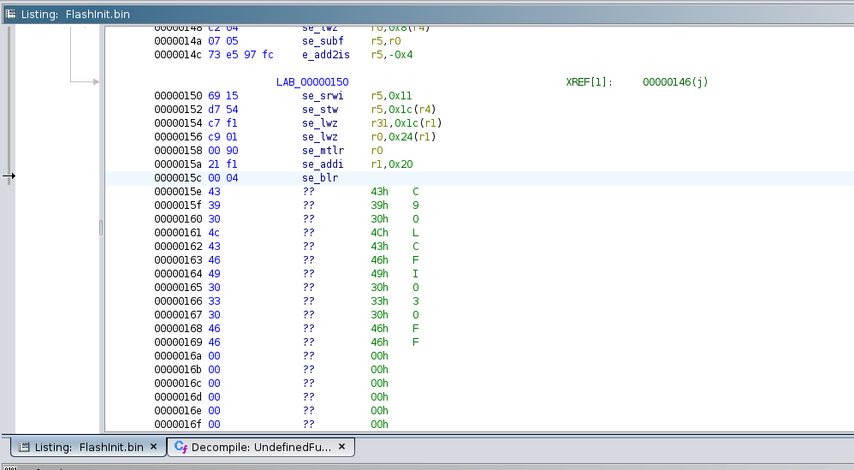854x470 pixels.
Task: Click operand r0,0x24(r1)
Action: 403,137
